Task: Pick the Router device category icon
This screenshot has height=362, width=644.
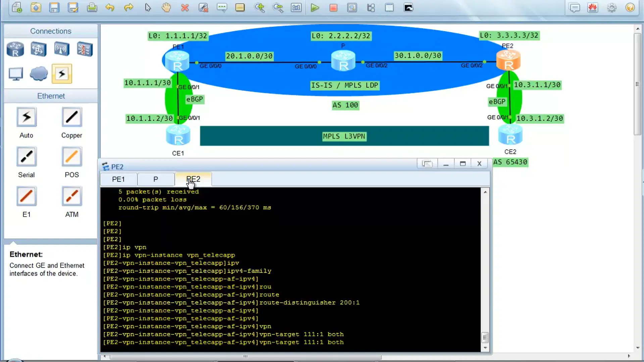Action: 15,50
